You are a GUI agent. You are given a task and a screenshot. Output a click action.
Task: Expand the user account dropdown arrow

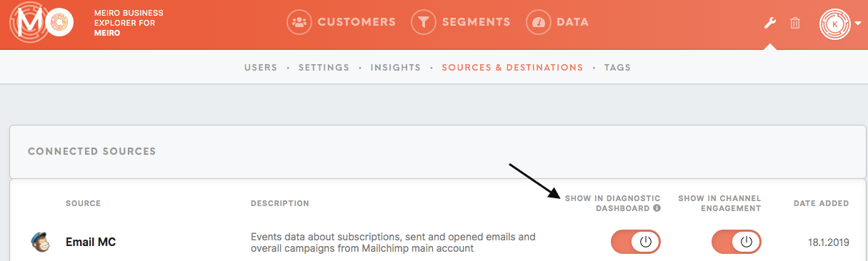(857, 24)
